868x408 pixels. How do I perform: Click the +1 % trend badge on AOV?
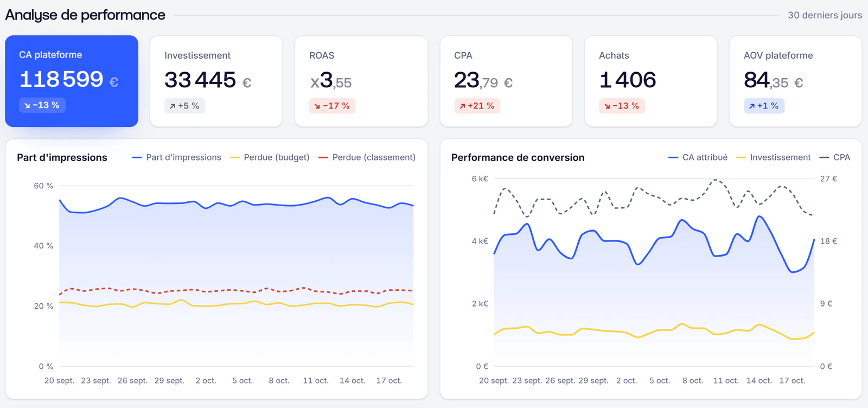pyautogui.click(x=764, y=106)
